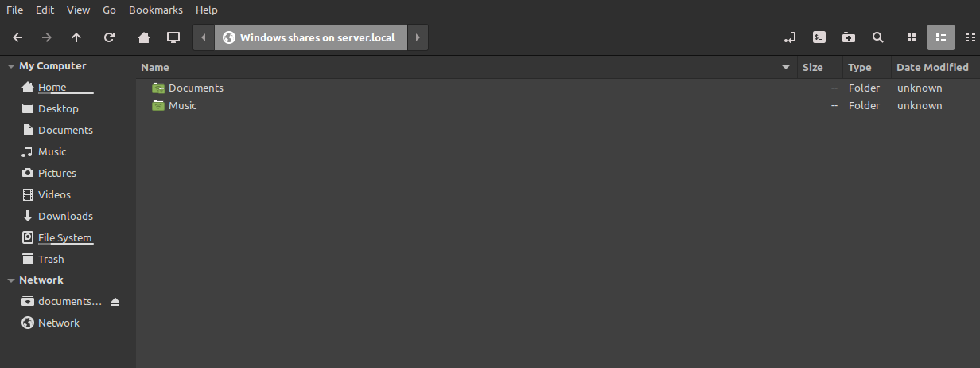
Task: Switch to compact view
Action: [x=970, y=37]
